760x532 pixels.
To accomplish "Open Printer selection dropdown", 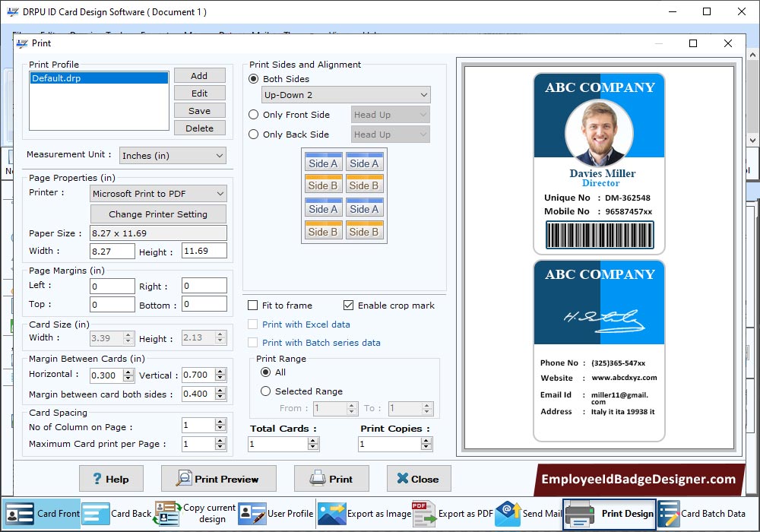I will coord(158,194).
